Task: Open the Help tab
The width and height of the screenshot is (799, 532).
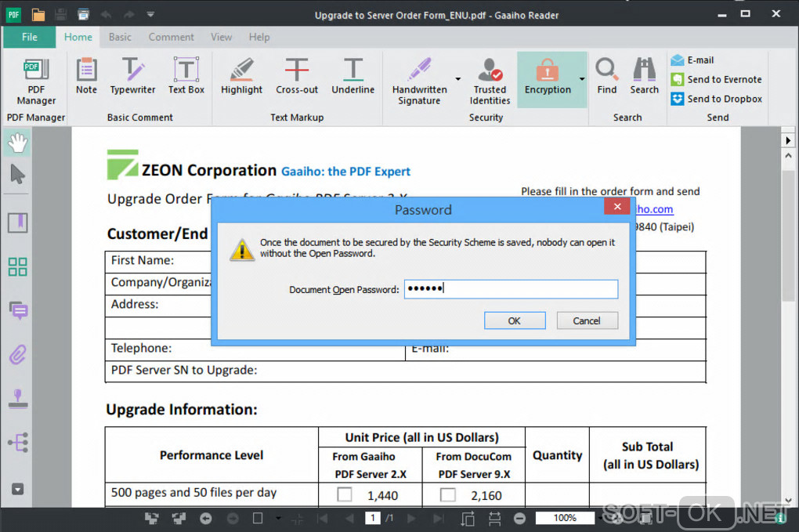Action: 258,37
